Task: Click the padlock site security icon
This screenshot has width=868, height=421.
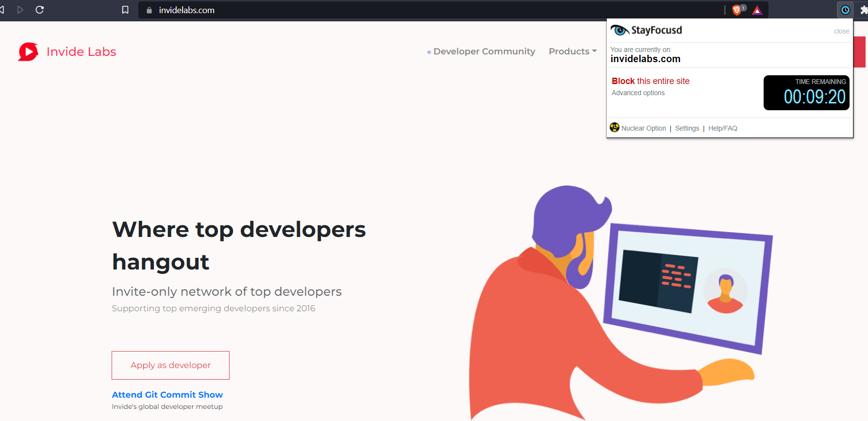Action: tap(149, 10)
